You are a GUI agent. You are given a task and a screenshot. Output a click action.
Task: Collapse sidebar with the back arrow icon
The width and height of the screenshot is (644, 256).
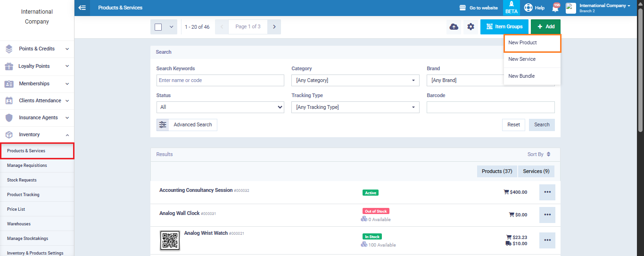click(x=82, y=8)
